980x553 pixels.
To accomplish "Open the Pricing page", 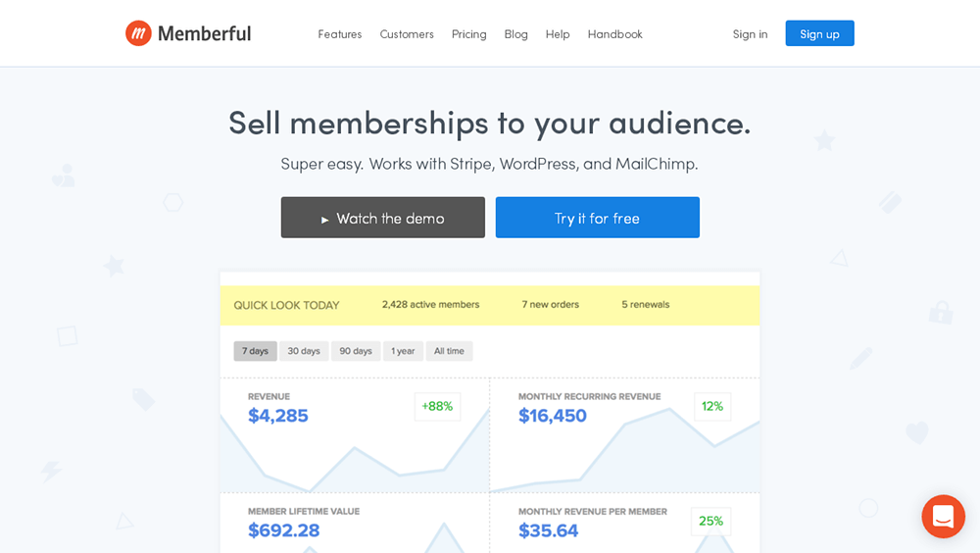I will [468, 34].
